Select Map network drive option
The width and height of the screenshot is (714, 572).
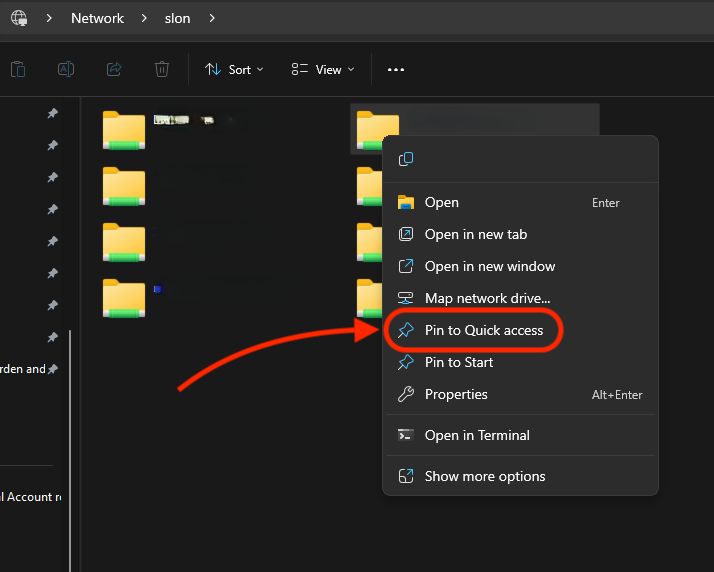click(x=487, y=298)
